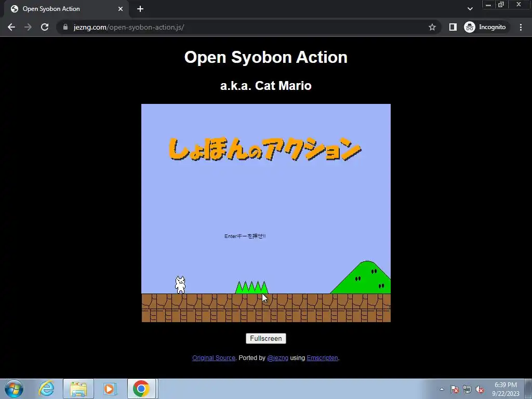The height and width of the screenshot is (399, 532).
Task: Click the Chrome taskbar icon
Action: pos(141,389)
